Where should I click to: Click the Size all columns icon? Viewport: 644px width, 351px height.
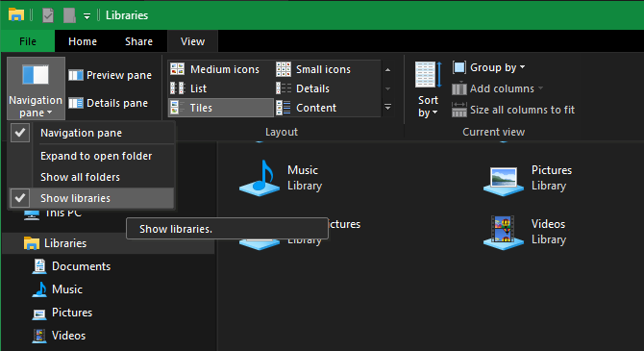(459, 111)
